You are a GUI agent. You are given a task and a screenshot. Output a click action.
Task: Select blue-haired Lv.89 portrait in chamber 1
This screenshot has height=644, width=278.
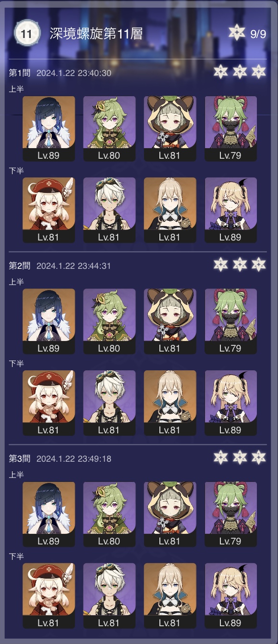(x=49, y=128)
